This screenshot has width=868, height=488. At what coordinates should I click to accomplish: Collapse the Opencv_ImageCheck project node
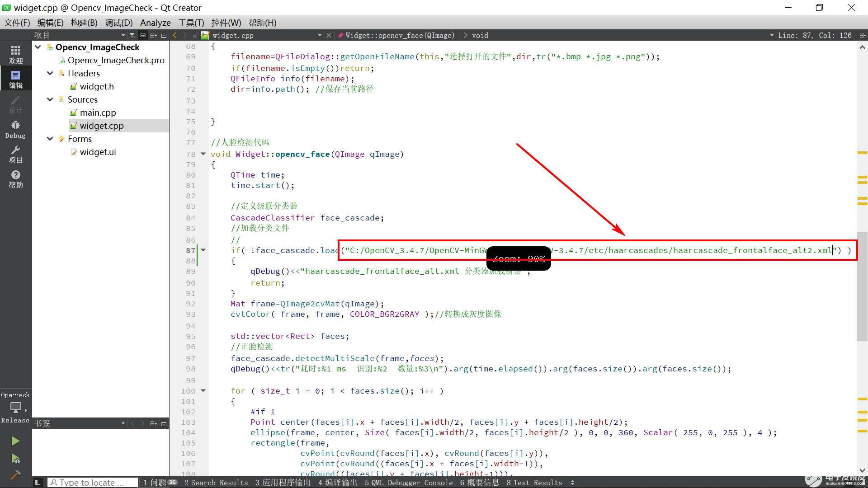point(38,47)
